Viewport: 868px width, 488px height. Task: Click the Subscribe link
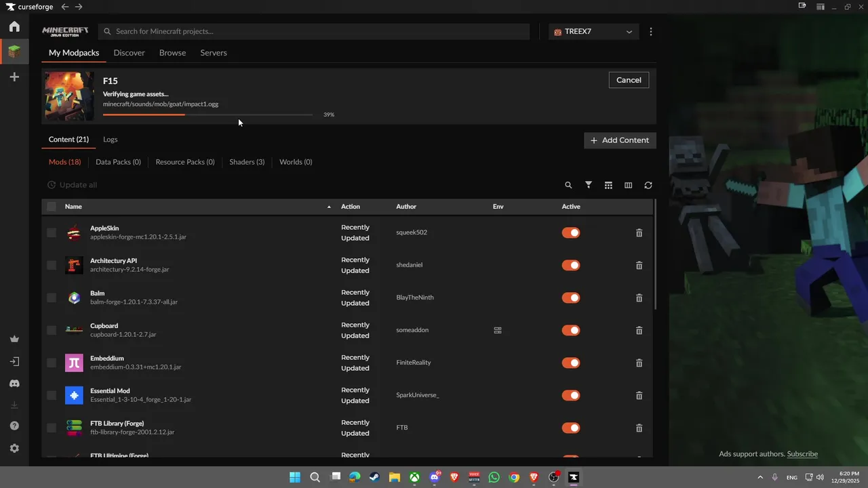802,454
